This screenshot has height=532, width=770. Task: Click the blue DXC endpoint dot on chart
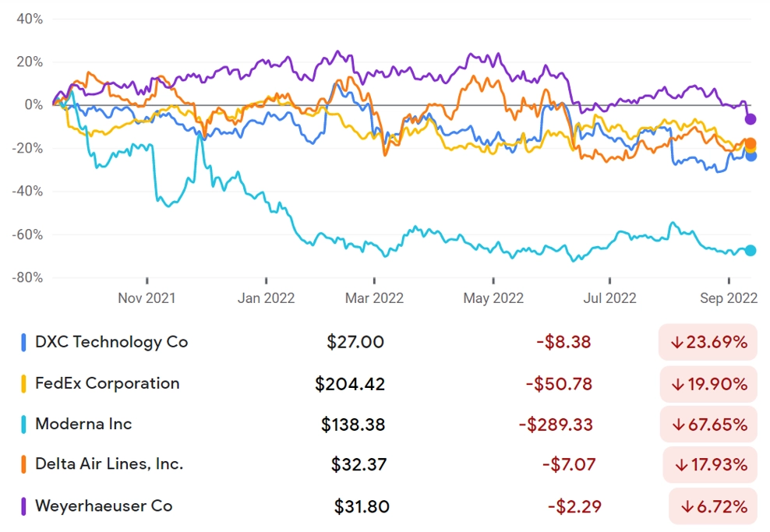(x=751, y=156)
